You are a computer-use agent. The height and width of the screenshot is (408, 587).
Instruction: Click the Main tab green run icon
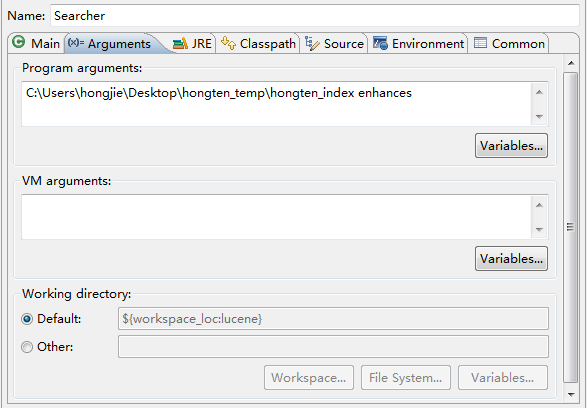tap(18, 42)
